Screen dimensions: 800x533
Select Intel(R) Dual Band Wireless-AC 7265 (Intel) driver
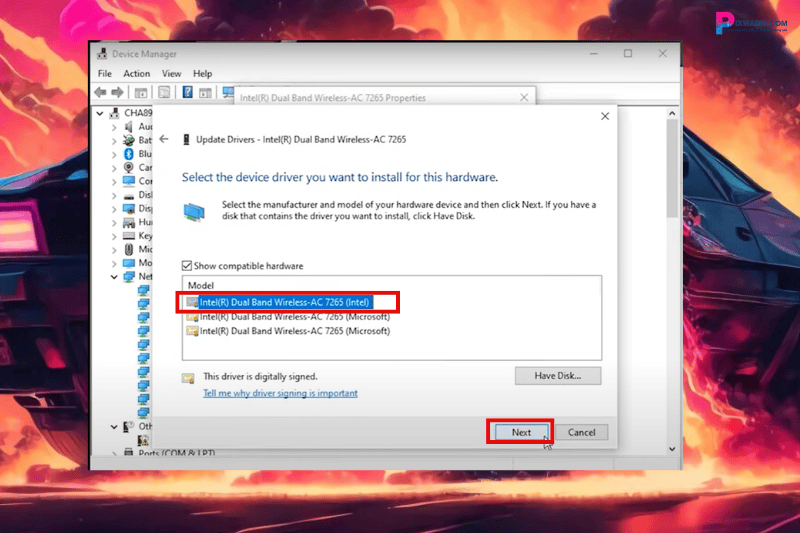(285, 301)
